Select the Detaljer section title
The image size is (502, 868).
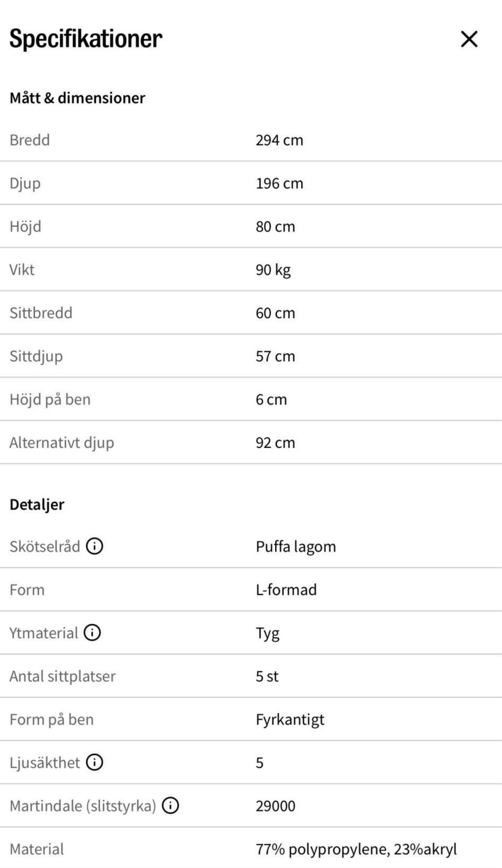coord(37,504)
